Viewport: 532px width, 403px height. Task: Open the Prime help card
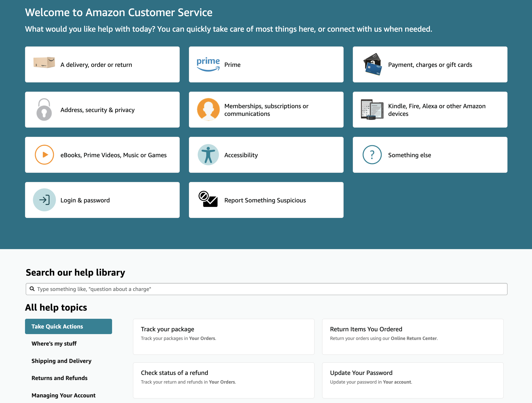266,64
